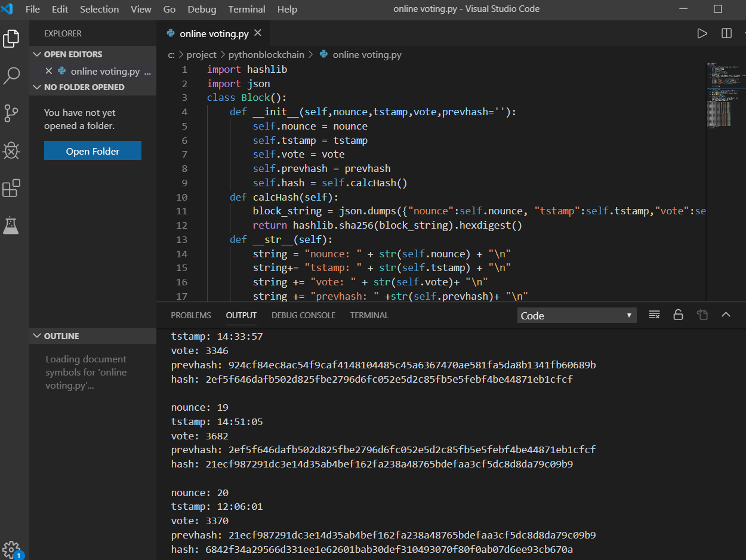
Task: Click 'tstamp: 12:06:01' output line
Action: tap(217, 506)
